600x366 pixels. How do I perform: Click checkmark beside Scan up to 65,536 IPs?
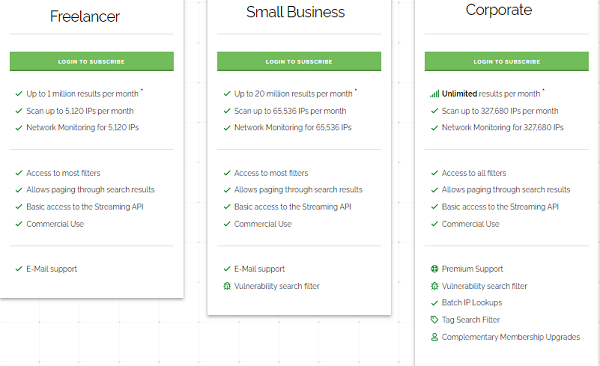pos(227,111)
